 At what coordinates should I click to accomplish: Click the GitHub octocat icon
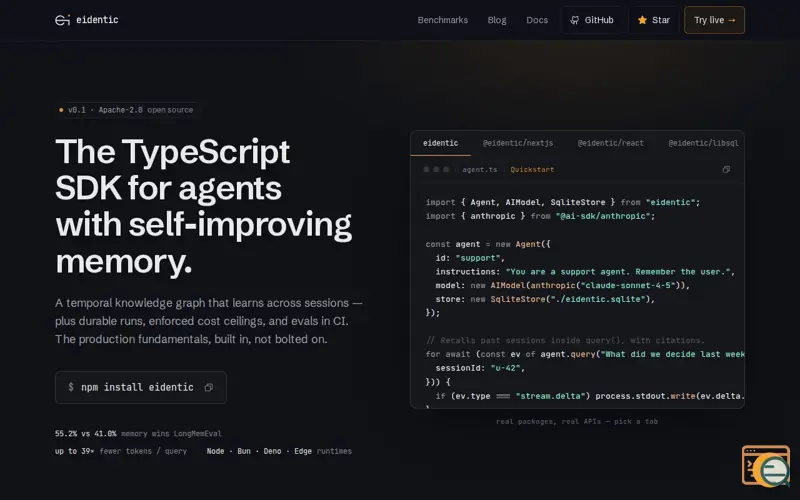pos(574,20)
